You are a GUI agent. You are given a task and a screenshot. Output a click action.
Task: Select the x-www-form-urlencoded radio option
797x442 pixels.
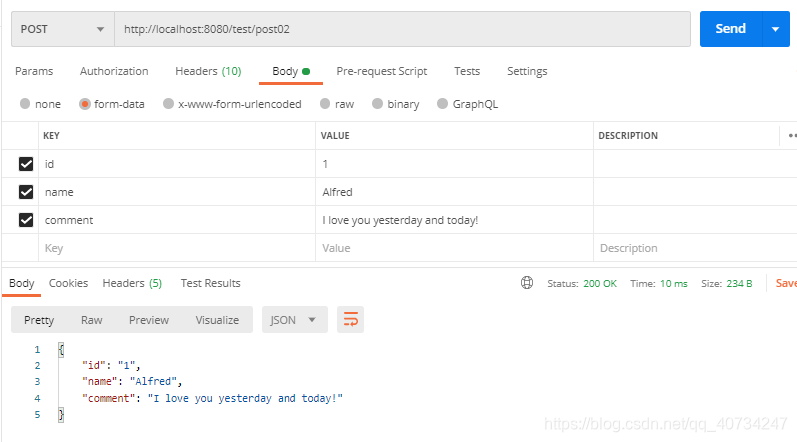168,104
